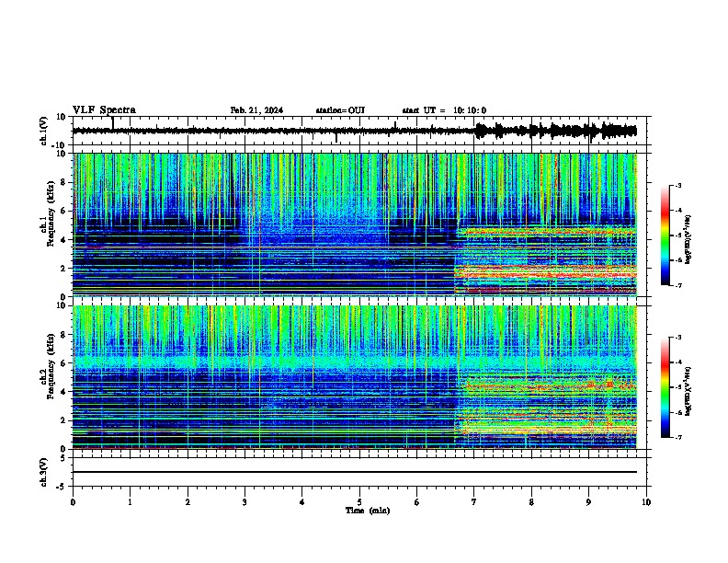Viewport: 728px width, 563px height.
Task: Click time axis tick label "7"
Action: point(474,502)
